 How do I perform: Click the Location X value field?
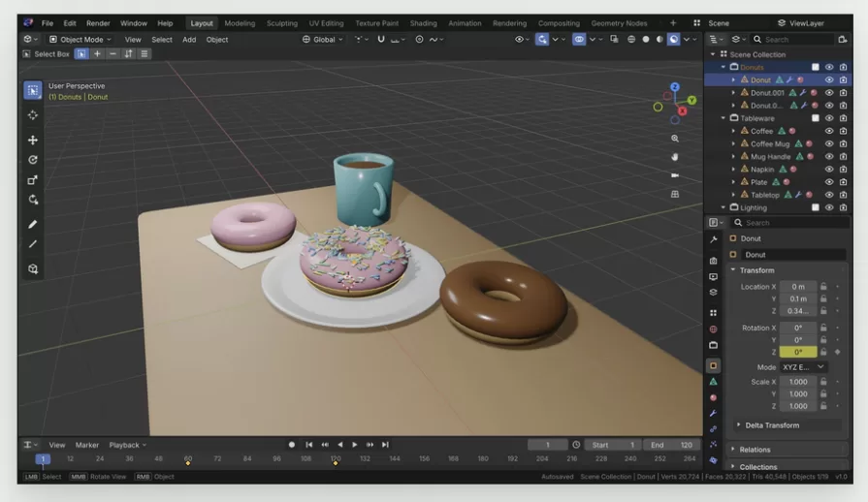(798, 287)
